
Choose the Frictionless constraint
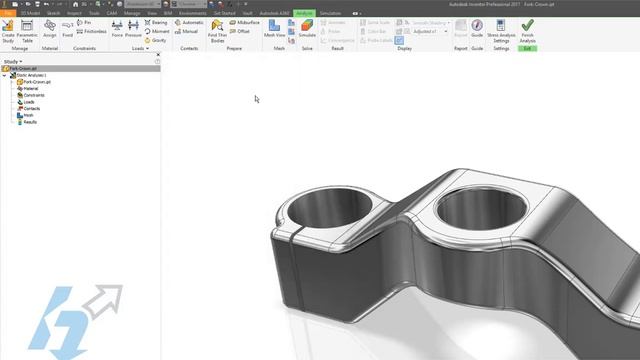point(92,31)
